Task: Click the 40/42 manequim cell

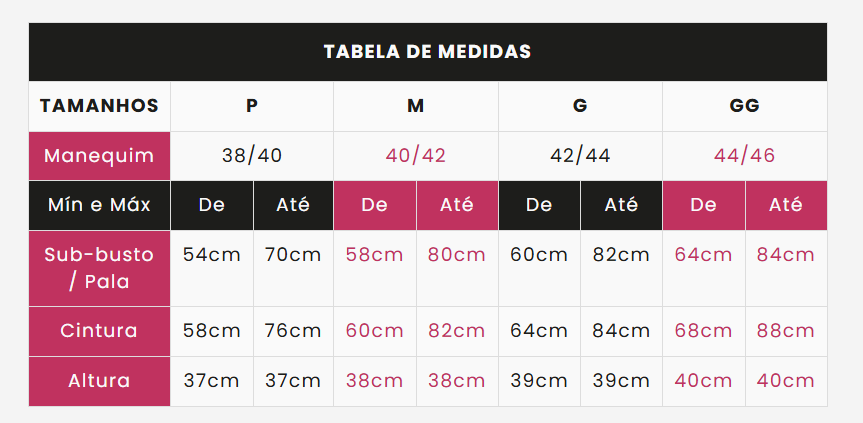Action: (x=416, y=156)
